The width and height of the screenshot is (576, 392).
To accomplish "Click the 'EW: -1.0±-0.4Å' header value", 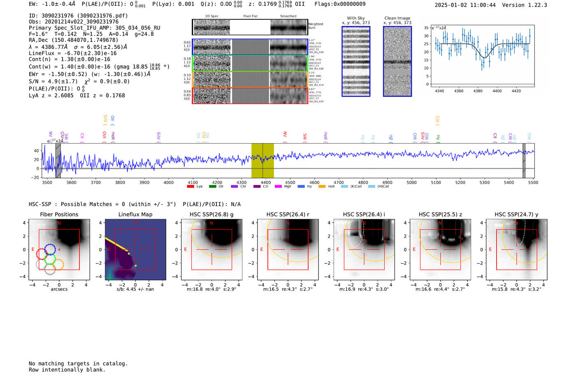I will point(52,4).
